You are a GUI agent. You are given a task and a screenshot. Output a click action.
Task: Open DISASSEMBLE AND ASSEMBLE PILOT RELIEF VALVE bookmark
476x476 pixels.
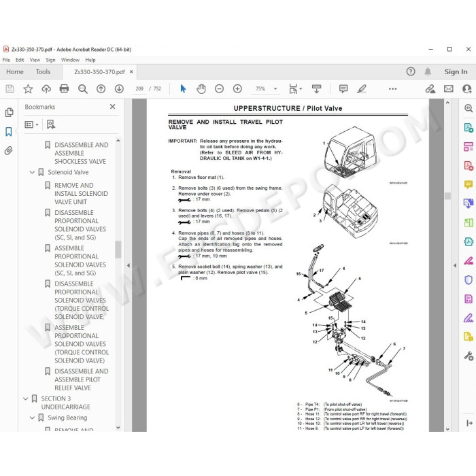pyautogui.click(x=82, y=379)
